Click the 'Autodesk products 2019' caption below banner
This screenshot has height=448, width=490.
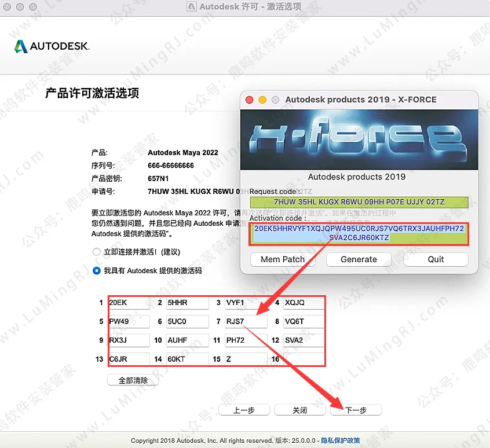[x=357, y=177]
